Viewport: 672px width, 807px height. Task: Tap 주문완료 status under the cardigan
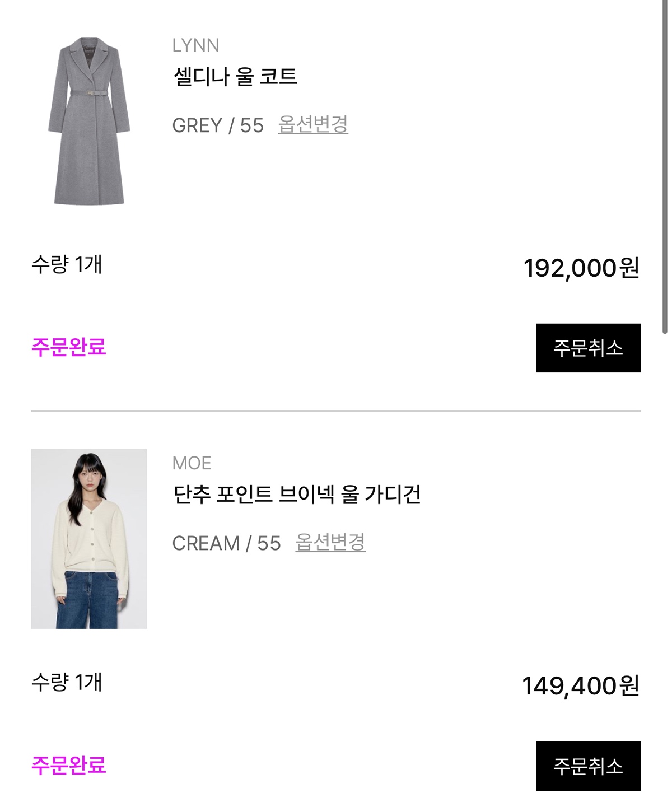click(x=69, y=765)
